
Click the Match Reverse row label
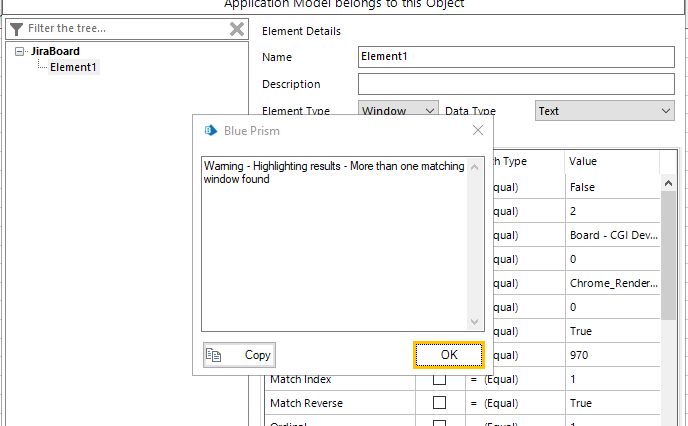[x=306, y=403]
